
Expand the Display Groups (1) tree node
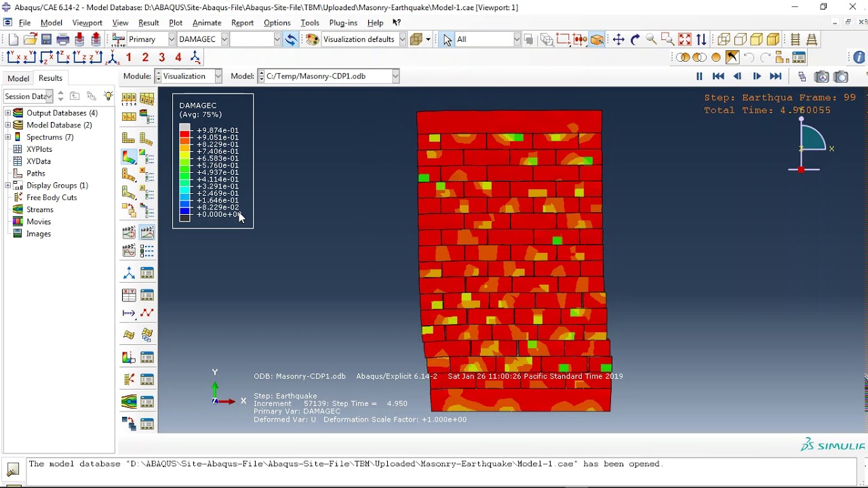pos(8,186)
